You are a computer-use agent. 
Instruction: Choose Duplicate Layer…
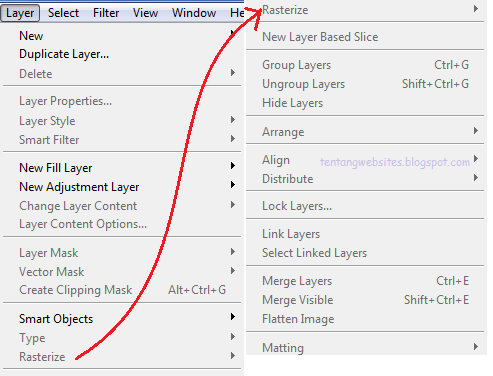(122, 54)
